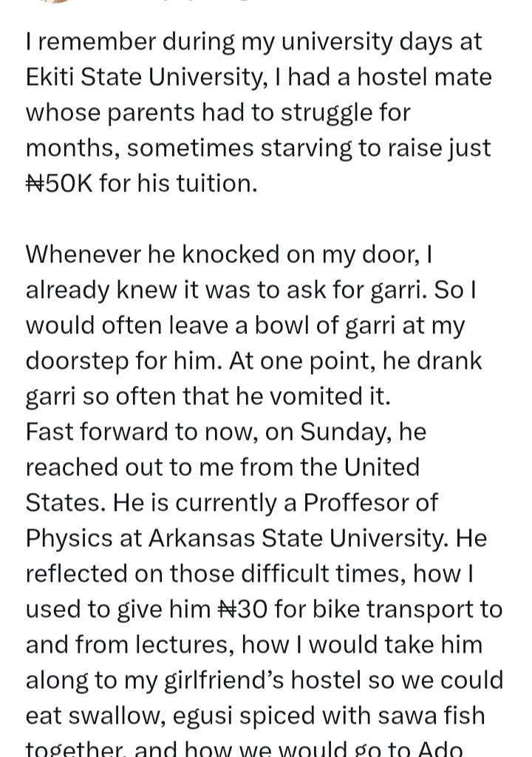
Task: Click the profile avatar above the post
Action: click(55, 2)
